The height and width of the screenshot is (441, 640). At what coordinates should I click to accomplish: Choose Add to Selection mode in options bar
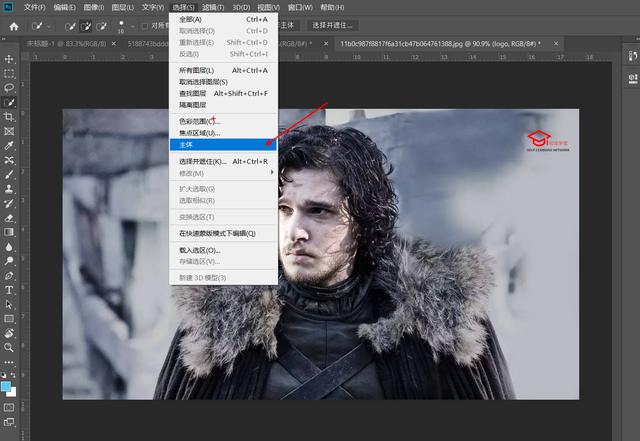click(x=86, y=27)
